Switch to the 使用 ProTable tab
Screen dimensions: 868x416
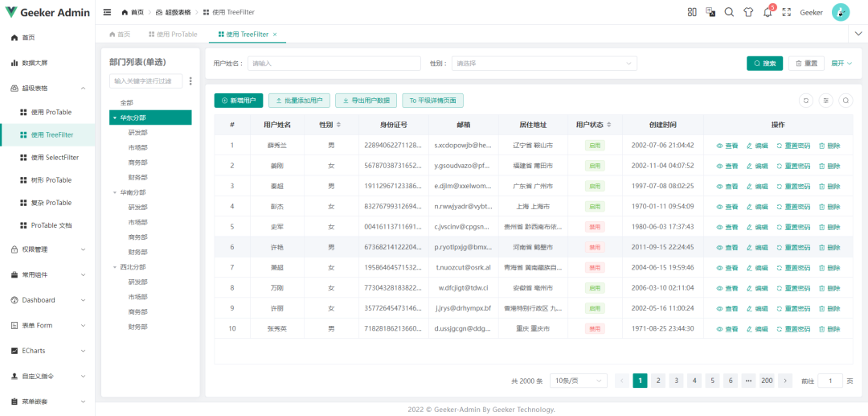coord(173,35)
